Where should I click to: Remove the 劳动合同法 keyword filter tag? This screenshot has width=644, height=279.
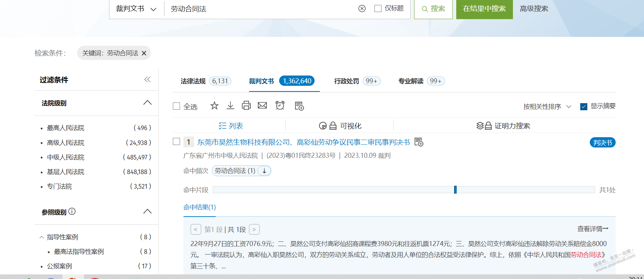pyautogui.click(x=144, y=53)
